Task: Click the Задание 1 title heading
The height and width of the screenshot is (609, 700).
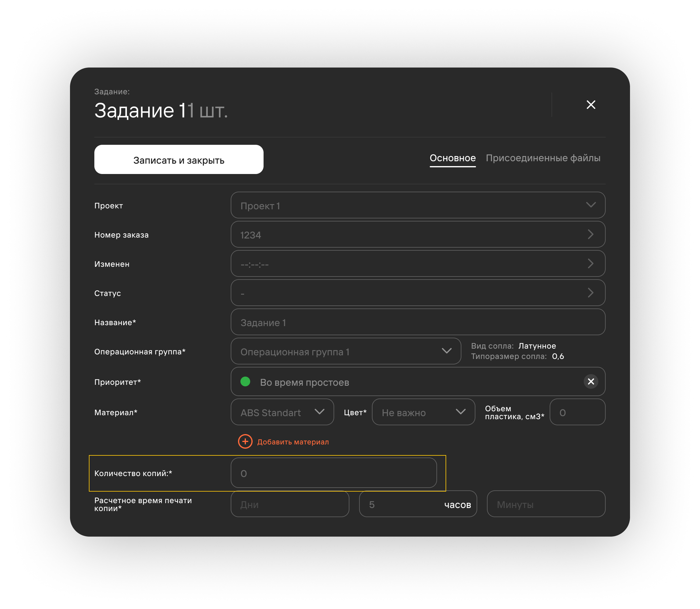Action: [x=139, y=110]
